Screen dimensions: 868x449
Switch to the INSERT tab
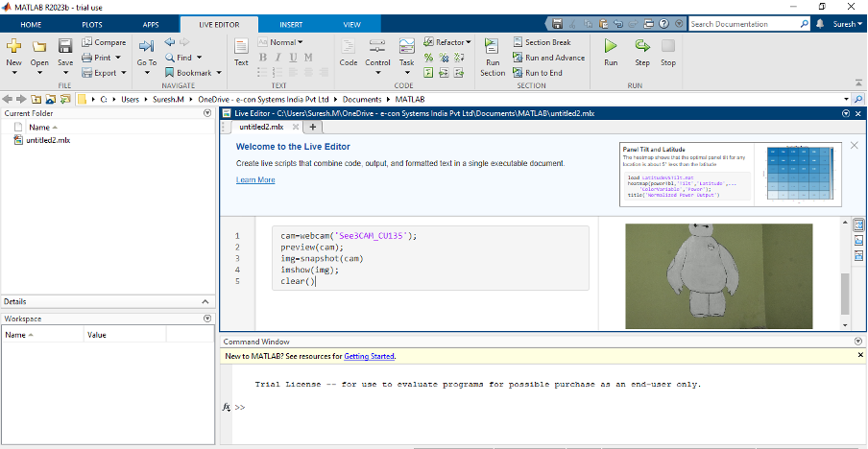(x=291, y=24)
